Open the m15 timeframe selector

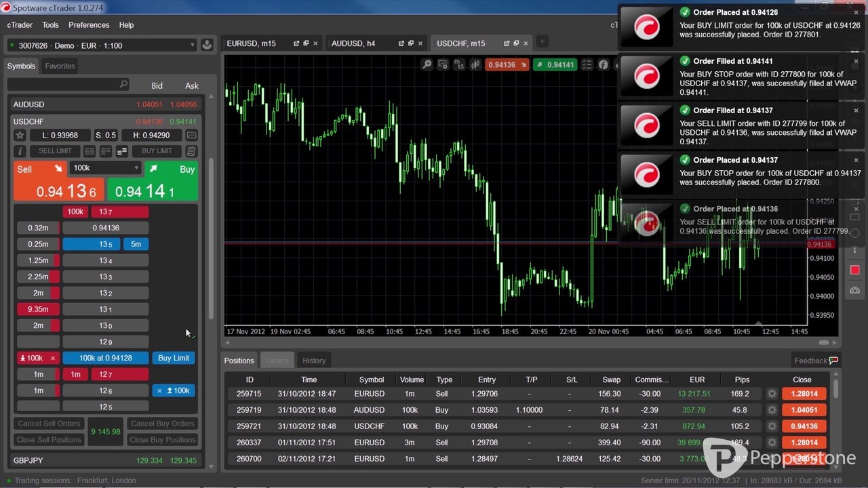point(459,65)
